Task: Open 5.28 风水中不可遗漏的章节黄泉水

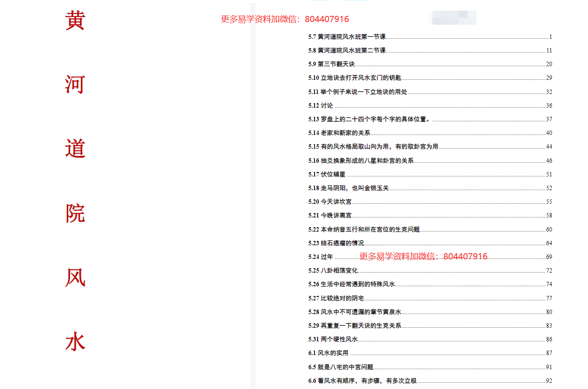Action: click(355, 312)
